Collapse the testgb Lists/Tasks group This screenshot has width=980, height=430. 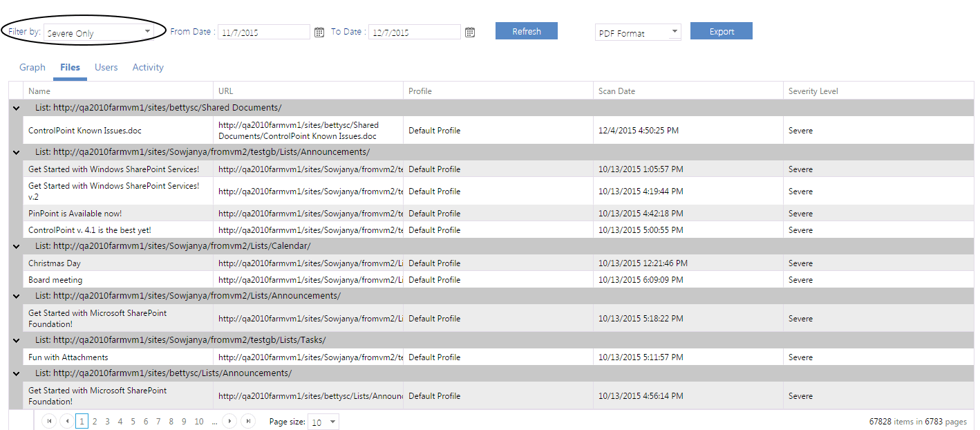pos(16,339)
